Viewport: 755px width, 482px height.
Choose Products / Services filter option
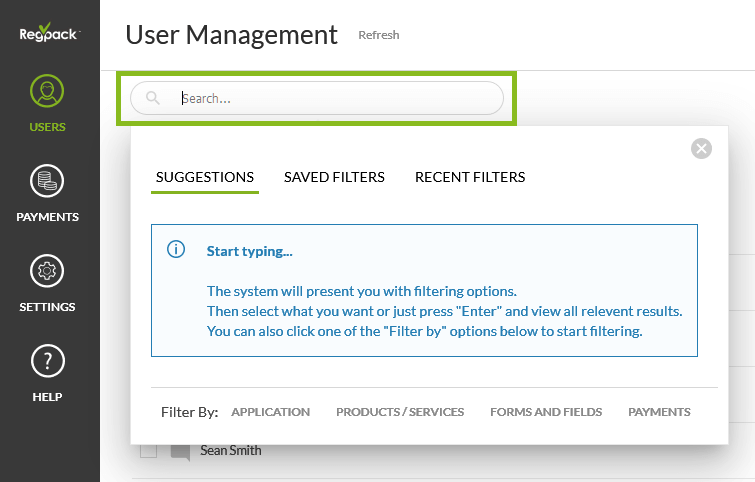400,412
